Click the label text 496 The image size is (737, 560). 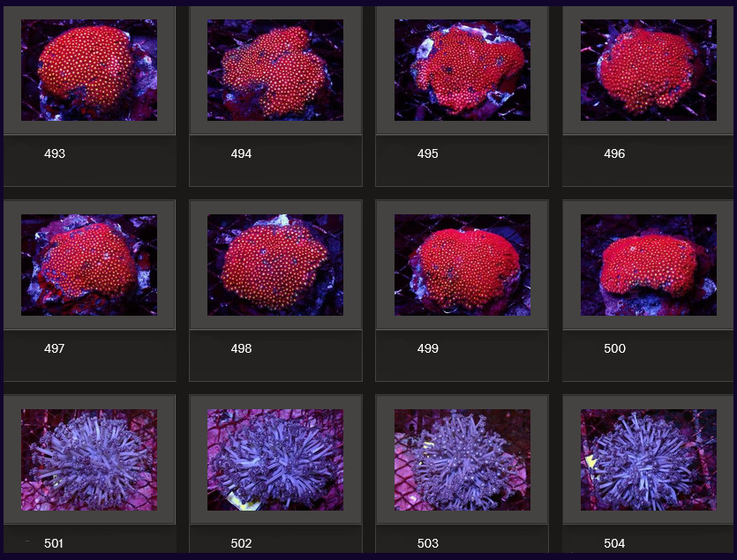coord(614,153)
